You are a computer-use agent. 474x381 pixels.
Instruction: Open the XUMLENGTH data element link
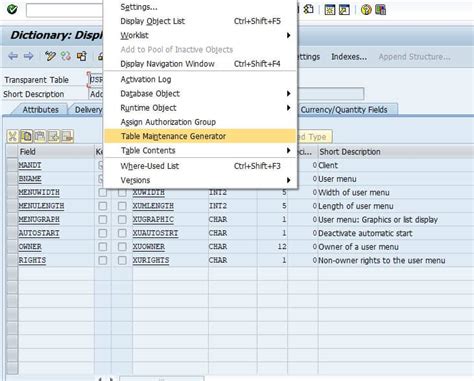[153, 206]
